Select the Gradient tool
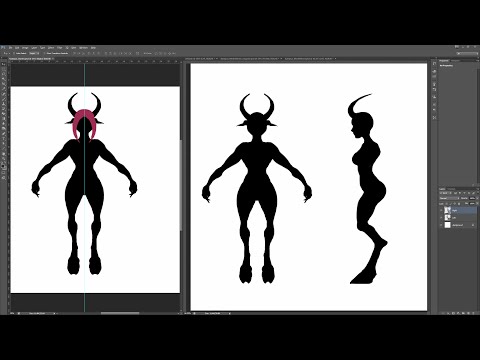Image resolution: width=480 pixels, height=360 pixels. click(x=4, y=118)
